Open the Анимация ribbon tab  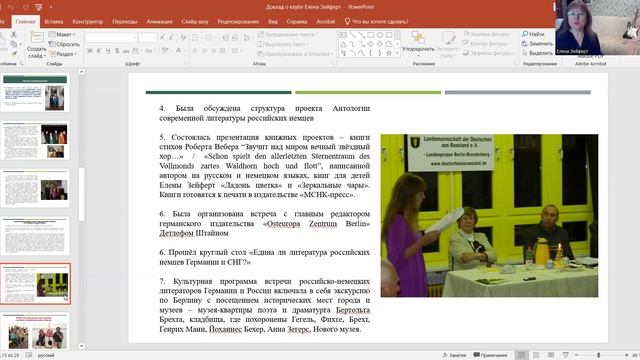160,22
